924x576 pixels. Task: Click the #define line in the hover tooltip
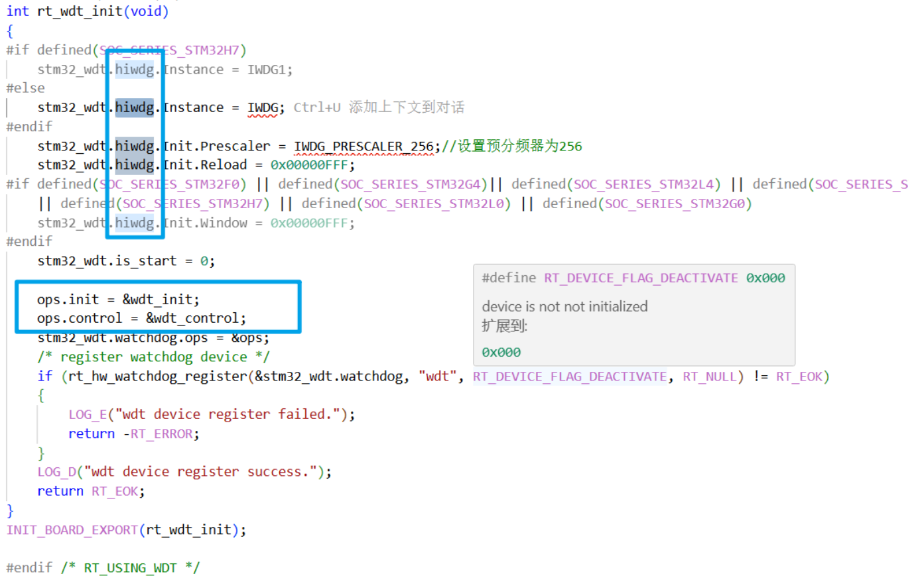point(633,278)
